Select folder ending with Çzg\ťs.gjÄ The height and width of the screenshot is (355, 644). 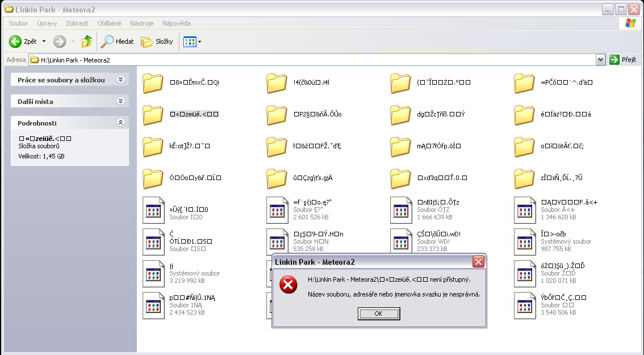[277, 178]
